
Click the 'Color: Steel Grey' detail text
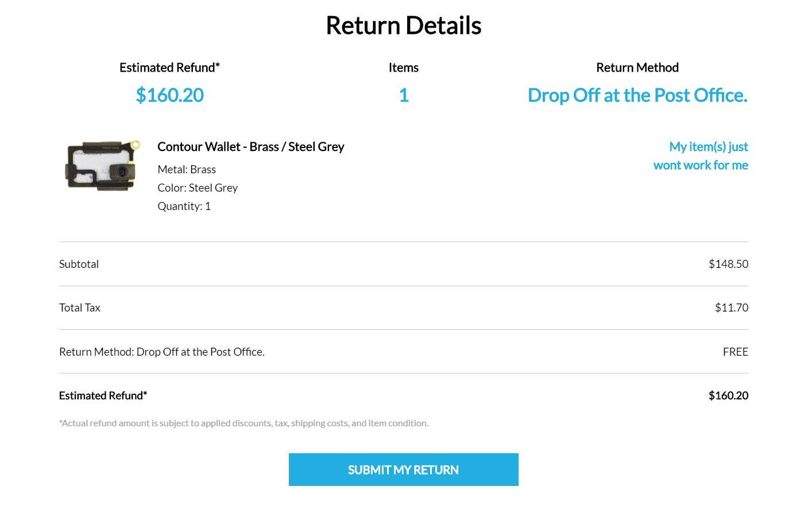[198, 187]
